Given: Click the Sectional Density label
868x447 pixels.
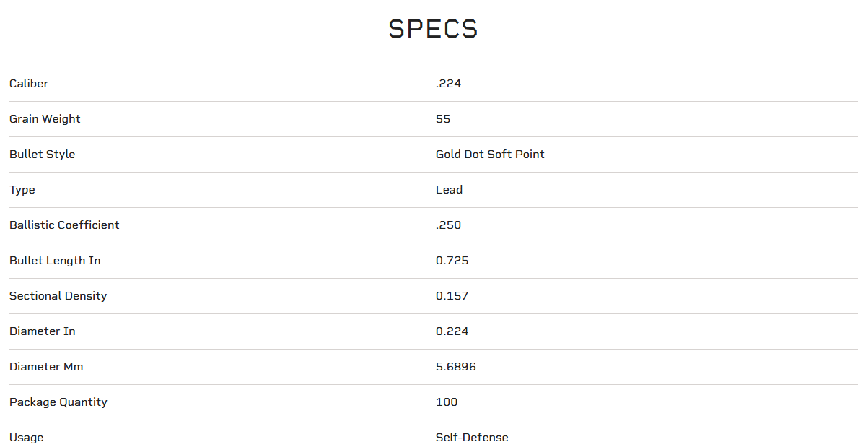Looking at the screenshot, I should (58, 296).
